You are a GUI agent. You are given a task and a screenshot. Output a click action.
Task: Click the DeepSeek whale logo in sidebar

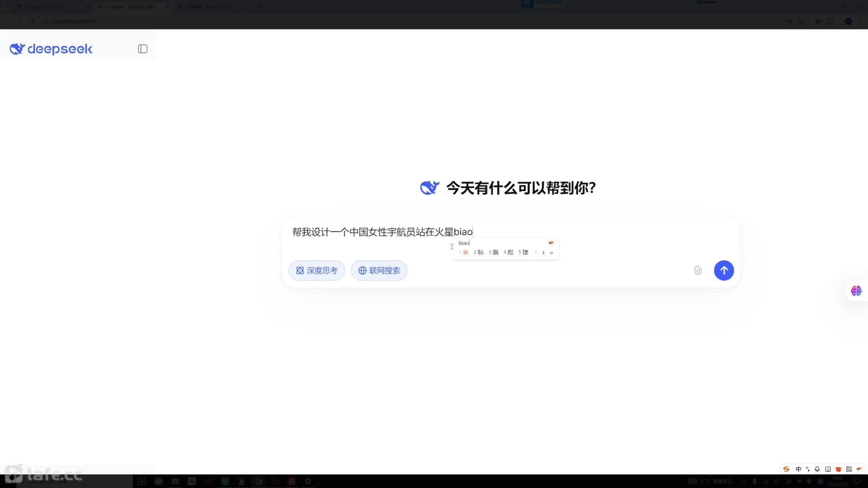click(17, 49)
